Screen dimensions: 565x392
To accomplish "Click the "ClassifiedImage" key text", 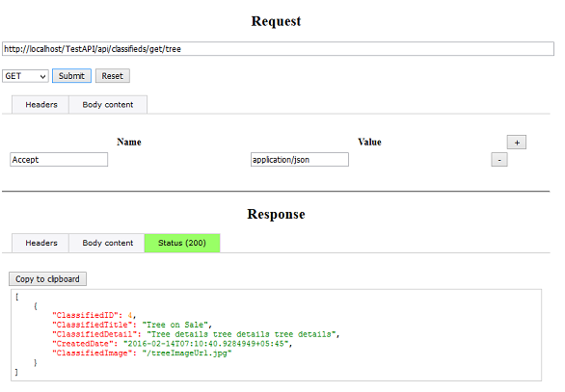I will click(x=92, y=353).
